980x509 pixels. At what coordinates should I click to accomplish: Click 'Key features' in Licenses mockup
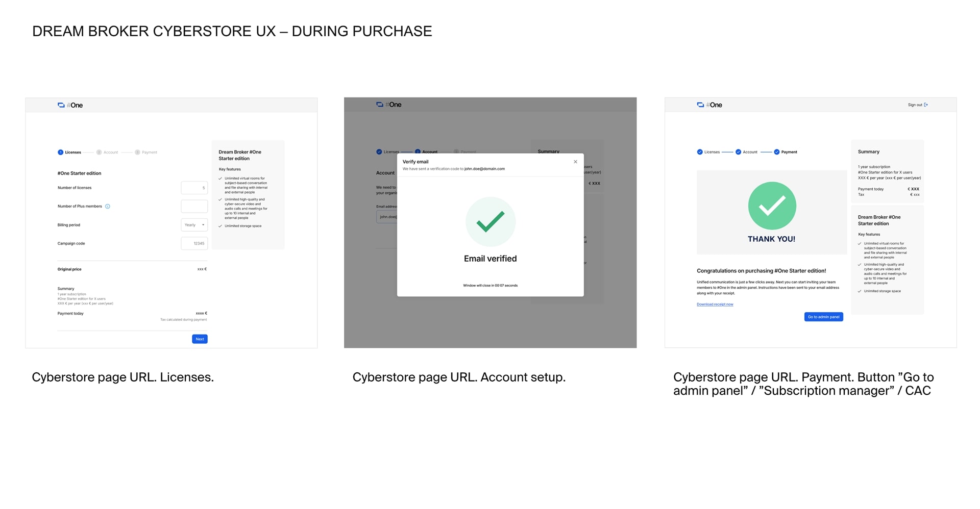[230, 169]
